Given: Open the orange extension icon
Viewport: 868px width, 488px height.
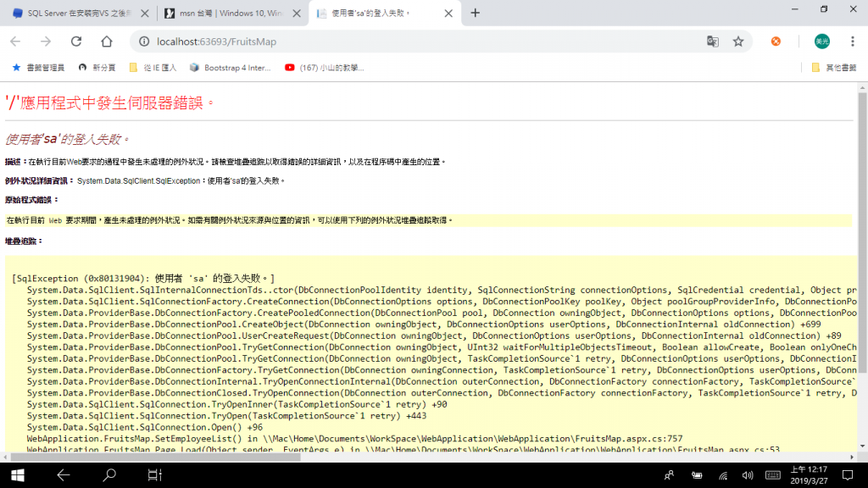Looking at the screenshot, I should pos(776,42).
